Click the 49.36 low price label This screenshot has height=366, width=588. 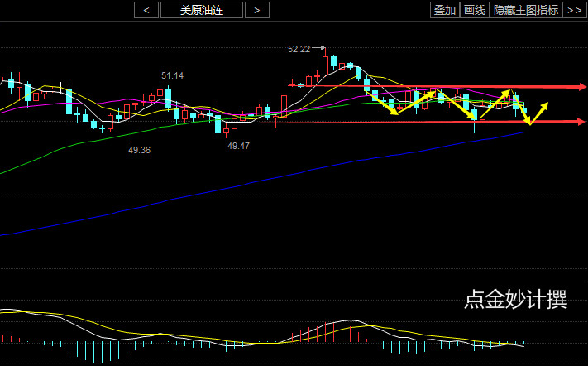139,150
